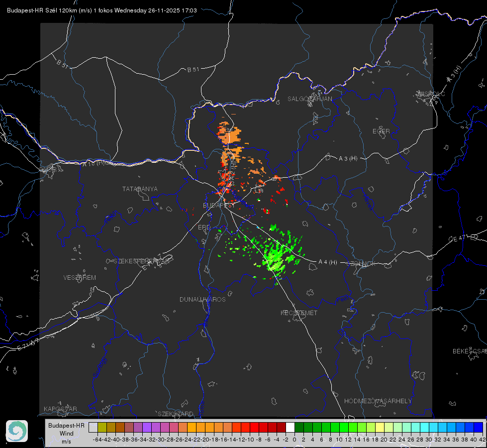This screenshot has height=448, width=487.
Task: Select the VESZPRÉM city label
Action: [x=80, y=277]
